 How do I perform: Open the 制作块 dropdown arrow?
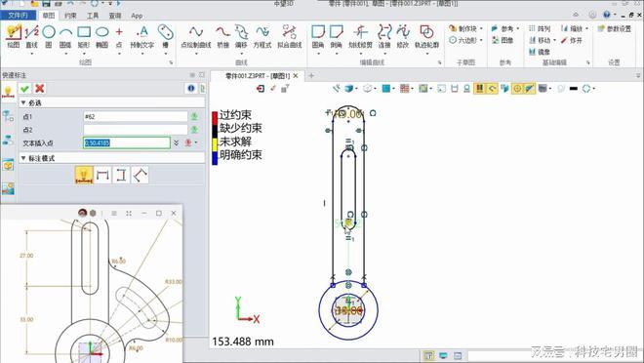pyautogui.click(x=481, y=28)
